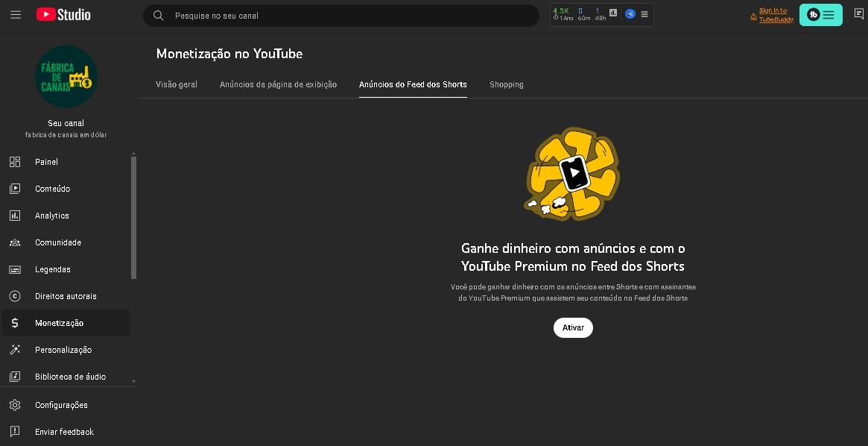
Task: Focus the Pesquise no seu canal search field
Action: click(x=341, y=16)
